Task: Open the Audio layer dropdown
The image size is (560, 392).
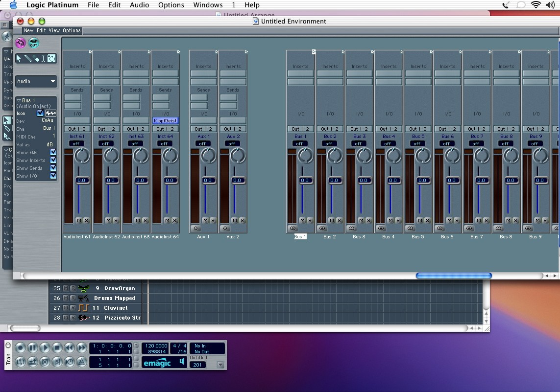Action: [36, 82]
